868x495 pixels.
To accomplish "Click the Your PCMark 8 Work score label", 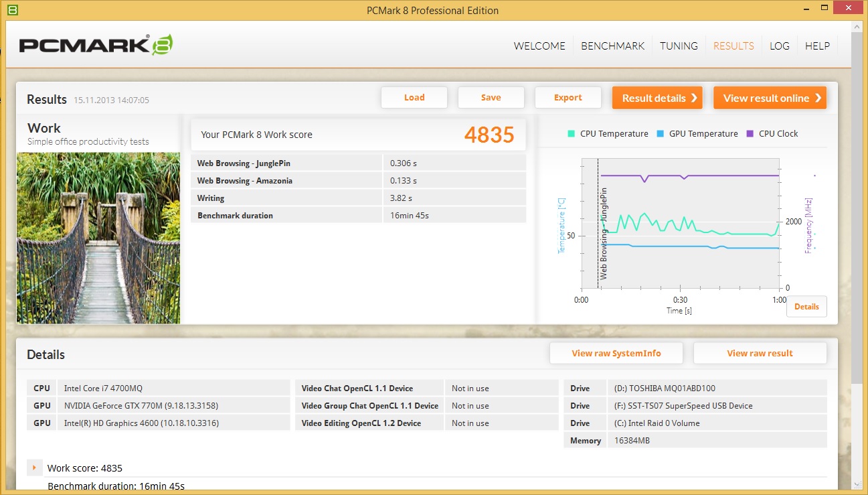I will click(x=256, y=135).
